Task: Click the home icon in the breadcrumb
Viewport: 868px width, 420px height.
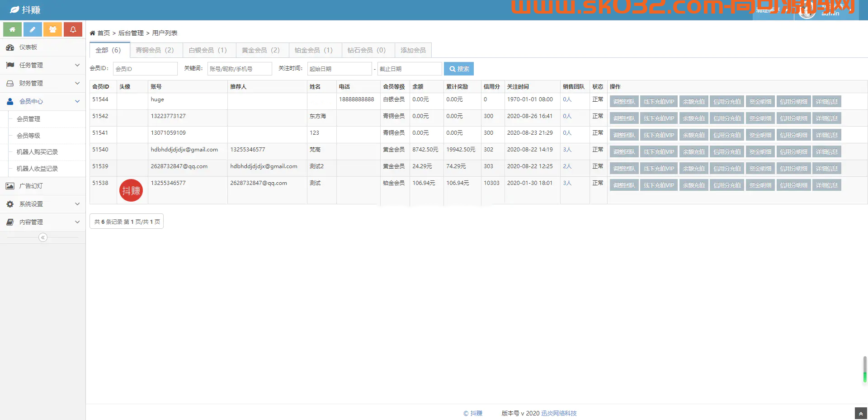Action: (92, 33)
